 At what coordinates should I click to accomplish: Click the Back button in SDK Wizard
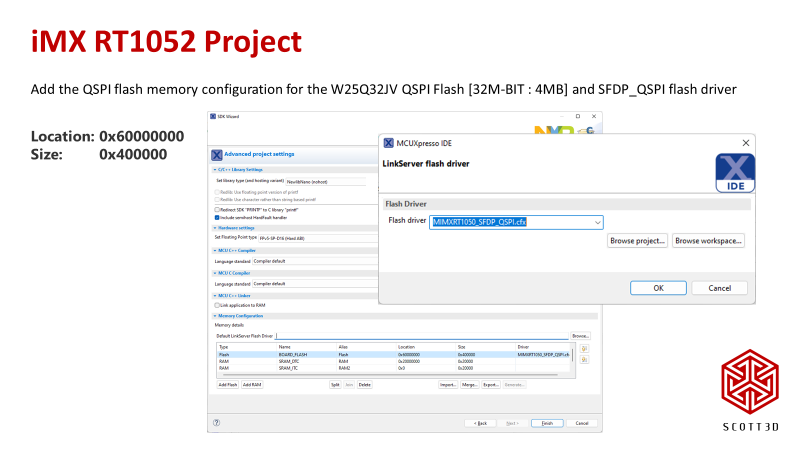point(480,423)
